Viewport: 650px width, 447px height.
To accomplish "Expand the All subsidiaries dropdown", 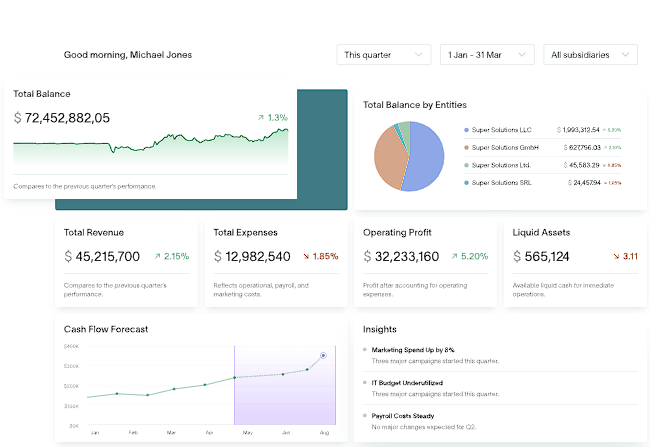I will 590,55.
